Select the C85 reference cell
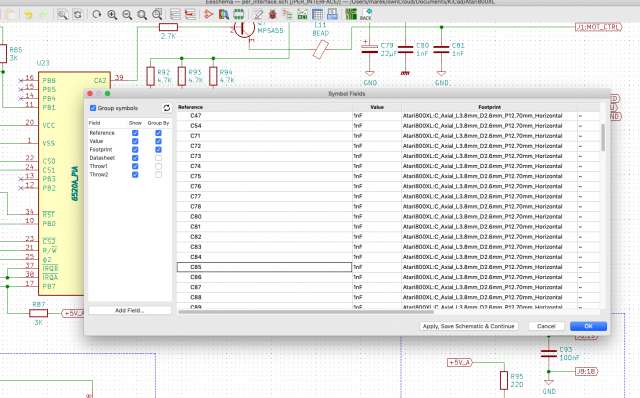640x398 pixels. 264,267
